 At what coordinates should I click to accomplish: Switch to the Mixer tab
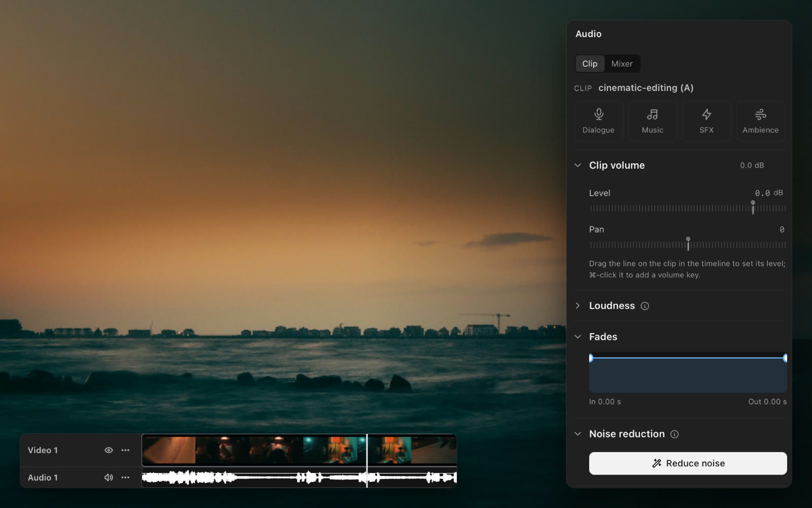click(622, 63)
